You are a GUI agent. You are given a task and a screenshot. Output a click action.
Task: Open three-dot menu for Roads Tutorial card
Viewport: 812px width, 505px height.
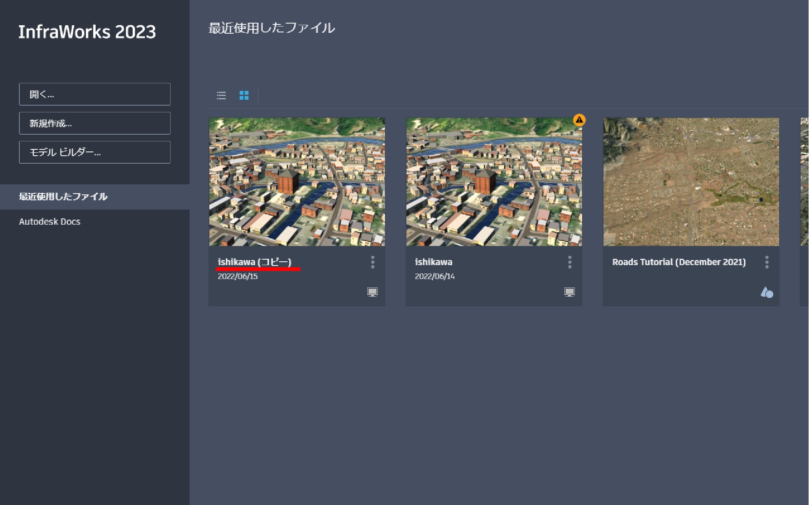coord(767,262)
